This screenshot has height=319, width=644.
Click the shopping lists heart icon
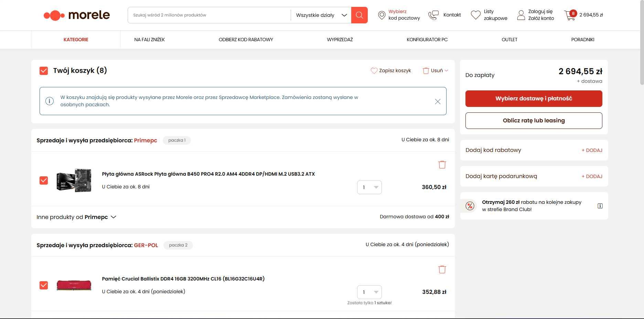(x=475, y=15)
